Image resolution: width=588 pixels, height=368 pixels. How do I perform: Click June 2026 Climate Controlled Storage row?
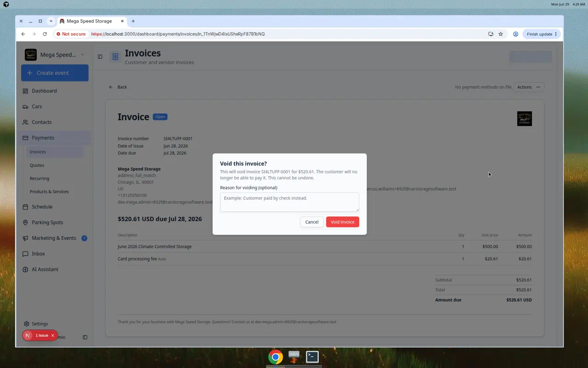[324, 247]
